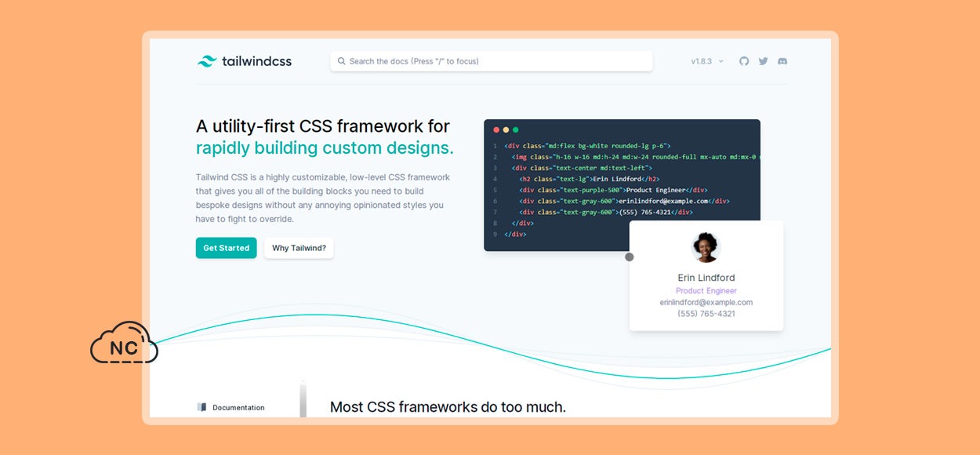Viewport: 980px width, 455px height.
Task: Focus the Search the docs field
Action: coord(492,61)
